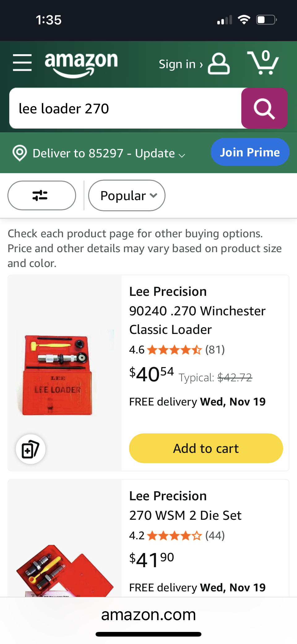Tap the delivery location pin icon
This screenshot has height=644, width=297.
coord(20,153)
